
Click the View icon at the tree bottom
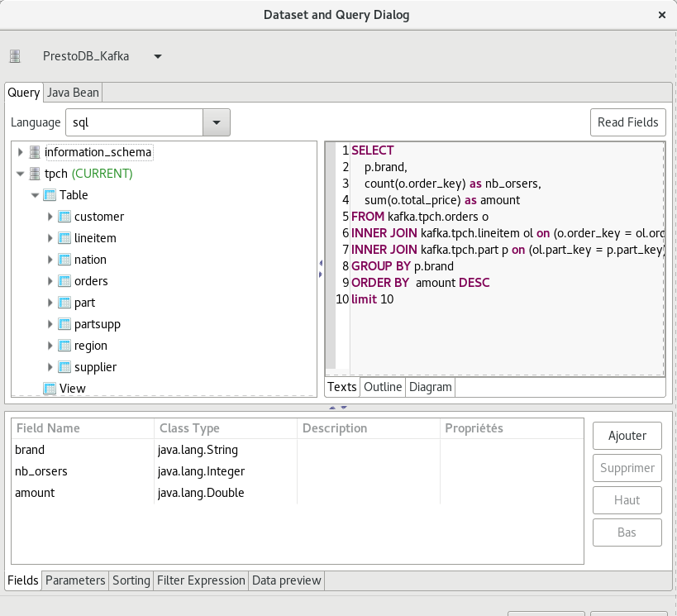pos(50,389)
